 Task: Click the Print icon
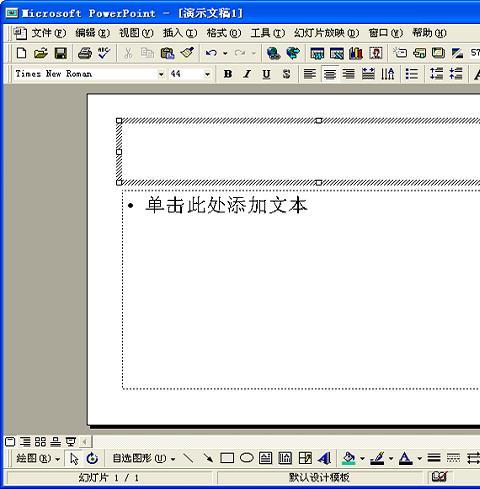click(85, 53)
